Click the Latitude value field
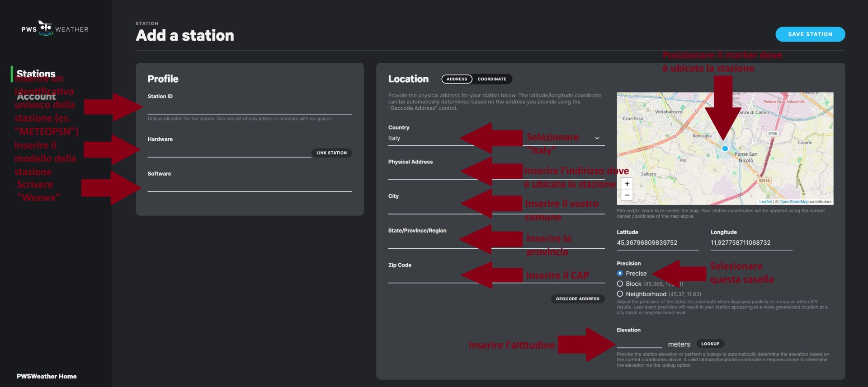 [657, 243]
